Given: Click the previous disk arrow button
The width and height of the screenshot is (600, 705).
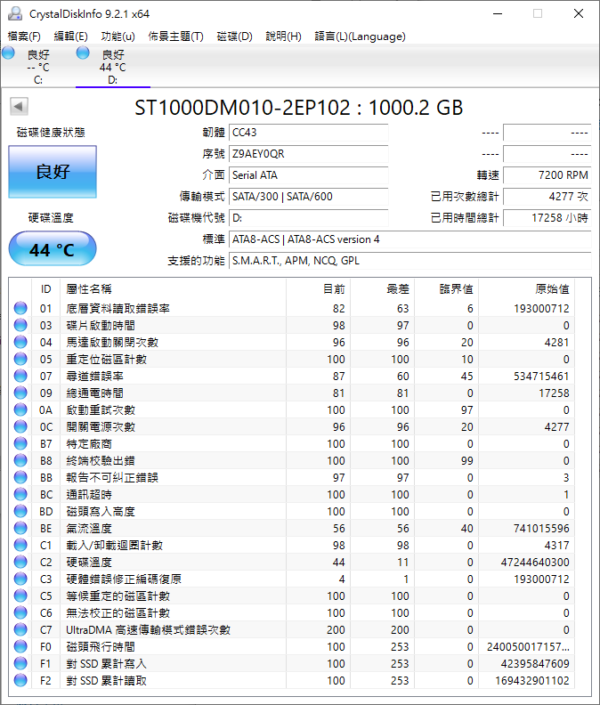Looking at the screenshot, I should click(x=19, y=107).
